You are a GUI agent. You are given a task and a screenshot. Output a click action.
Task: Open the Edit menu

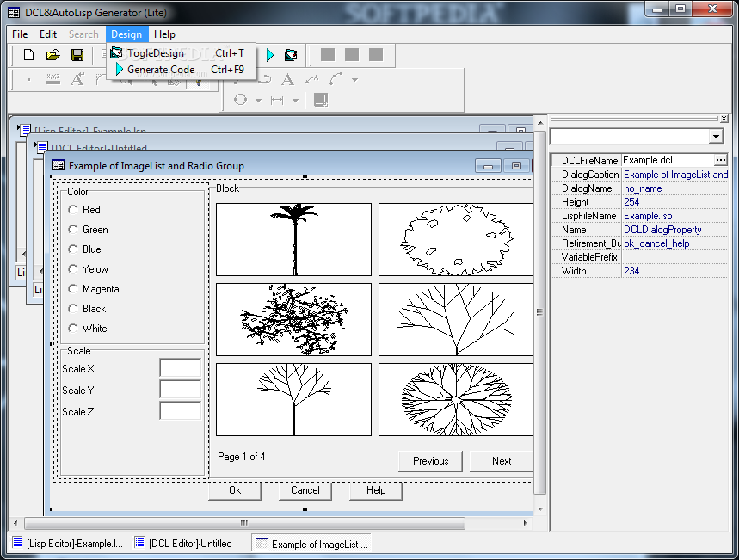point(48,34)
